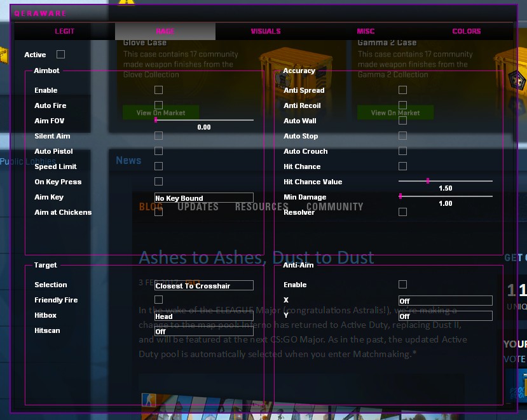Toggle the Friendly Fire checkbox
527x420 pixels.
(x=159, y=300)
